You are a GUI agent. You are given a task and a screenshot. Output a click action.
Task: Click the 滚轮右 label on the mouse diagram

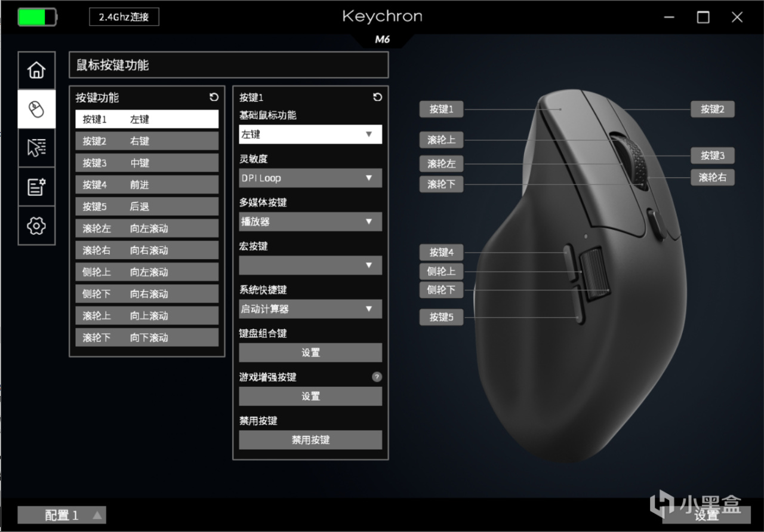pos(713,177)
